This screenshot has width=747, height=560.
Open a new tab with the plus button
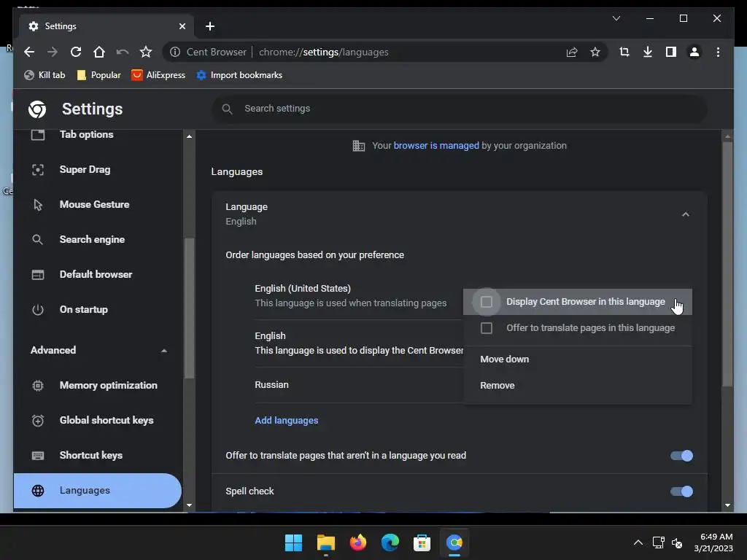pos(210,26)
